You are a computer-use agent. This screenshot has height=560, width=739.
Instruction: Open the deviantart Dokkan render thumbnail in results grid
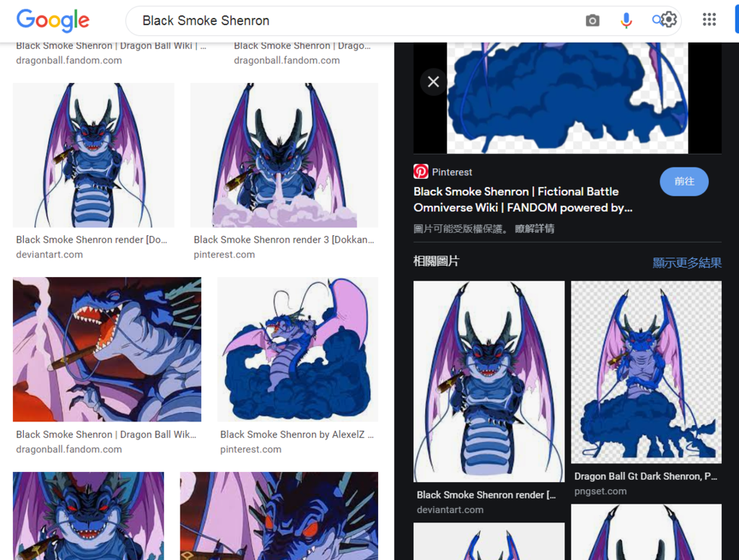[x=93, y=155]
